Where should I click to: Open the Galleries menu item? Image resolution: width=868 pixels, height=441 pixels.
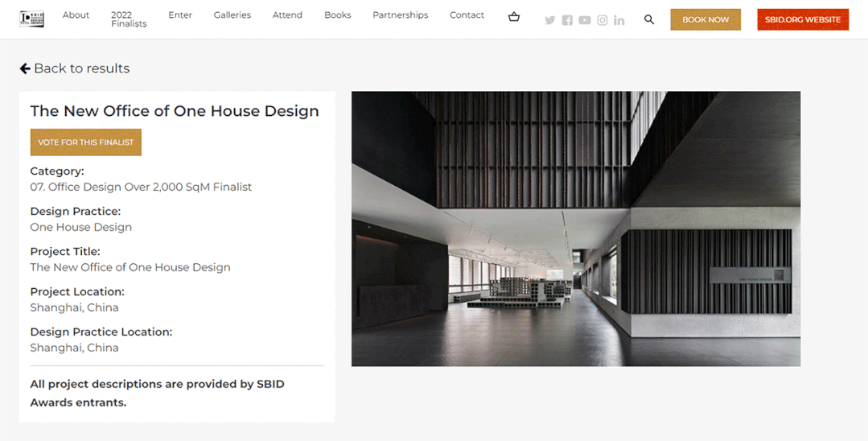click(x=232, y=15)
